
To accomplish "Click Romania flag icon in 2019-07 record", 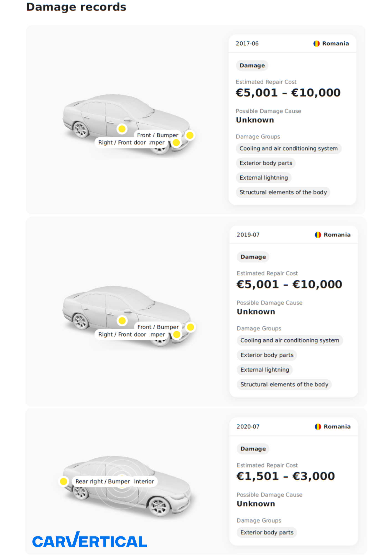I will (x=318, y=235).
